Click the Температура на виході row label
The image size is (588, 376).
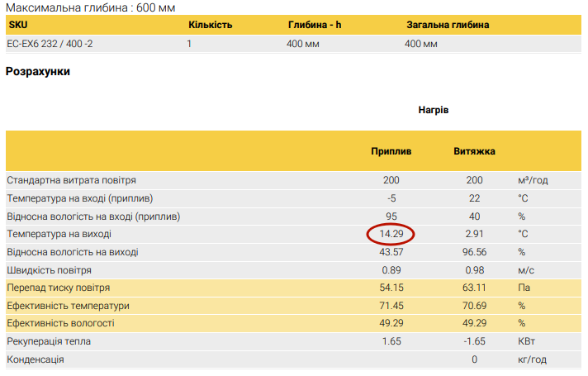[x=59, y=234]
